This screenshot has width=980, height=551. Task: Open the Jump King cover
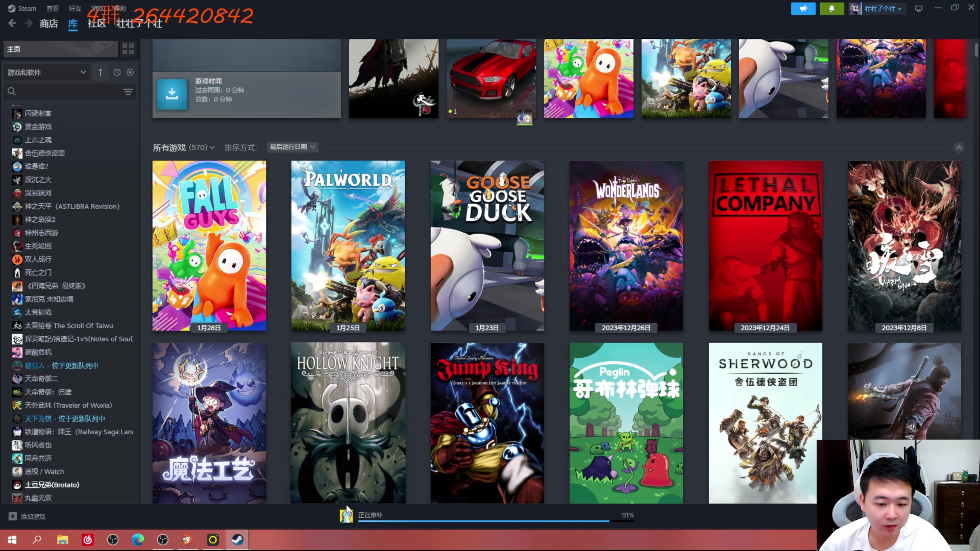[487, 423]
